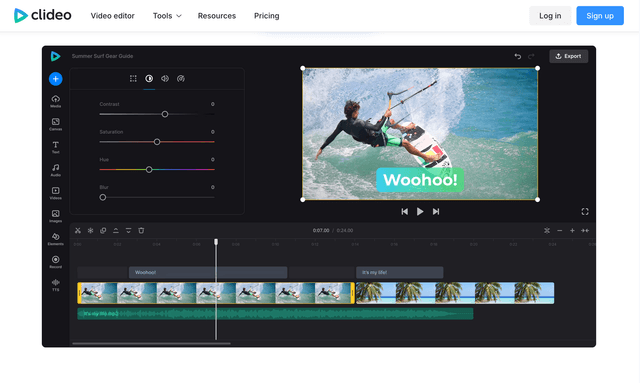Select the palm tree video clip
The image size is (640, 383).
pyautogui.click(x=455, y=293)
